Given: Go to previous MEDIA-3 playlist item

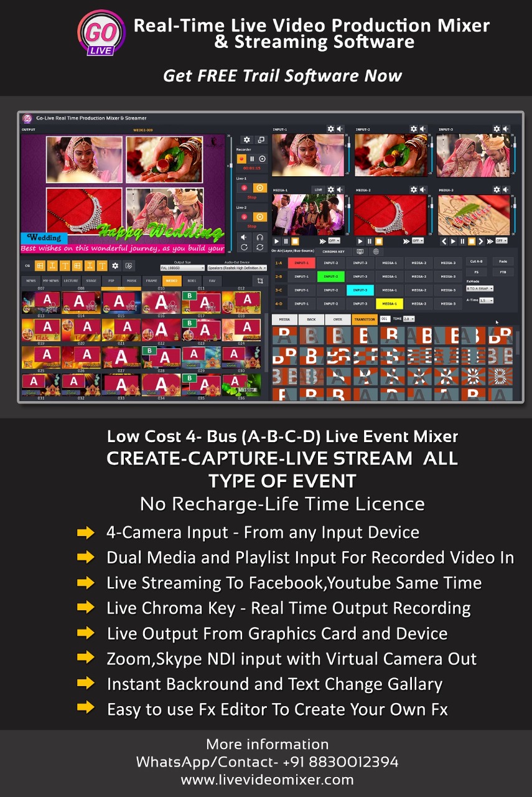Looking at the screenshot, I should click(x=443, y=241).
